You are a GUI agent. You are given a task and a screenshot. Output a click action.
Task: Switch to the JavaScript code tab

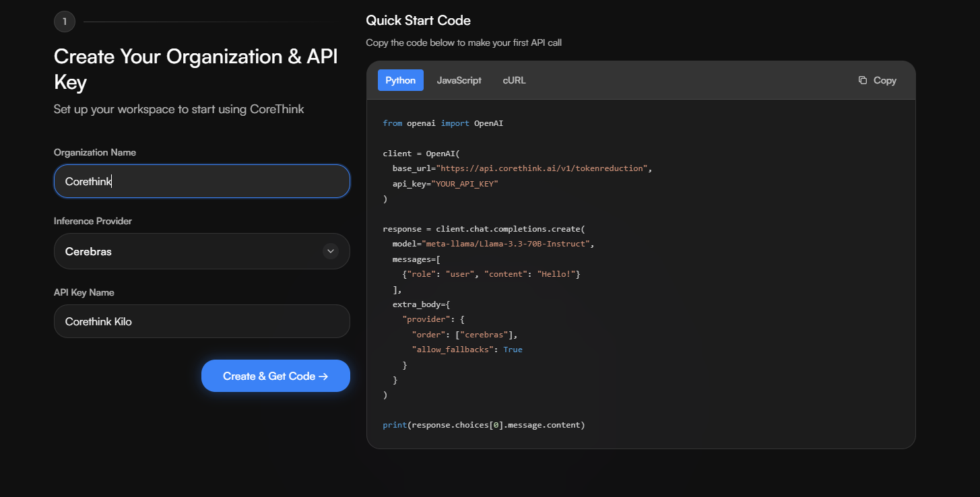tap(459, 80)
